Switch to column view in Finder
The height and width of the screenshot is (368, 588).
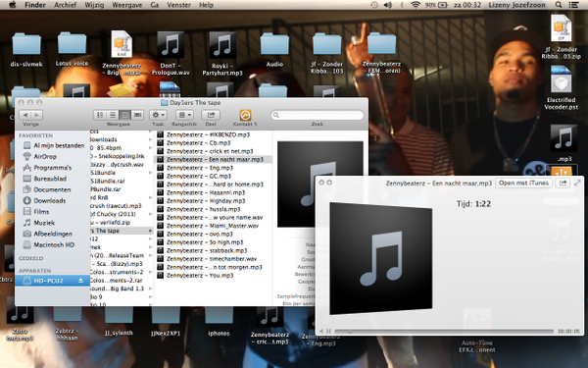click(x=125, y=115)
